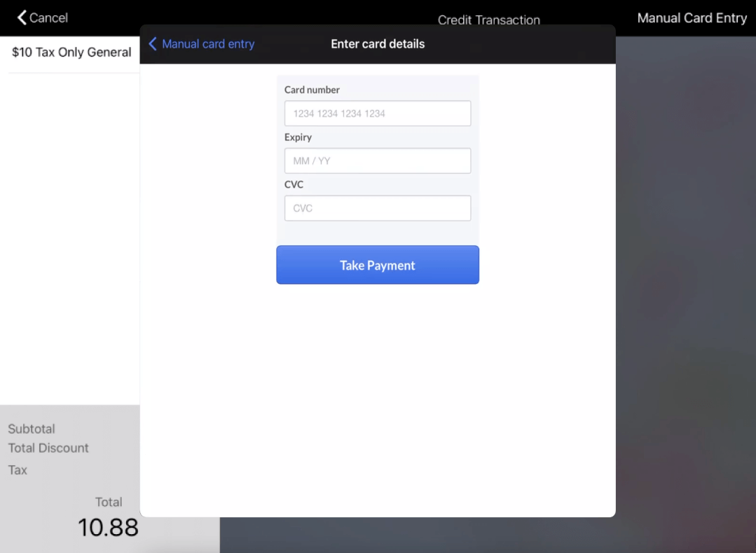Select the Manual Card Entry option
This screenshot has height=553, width=756.
692,18
